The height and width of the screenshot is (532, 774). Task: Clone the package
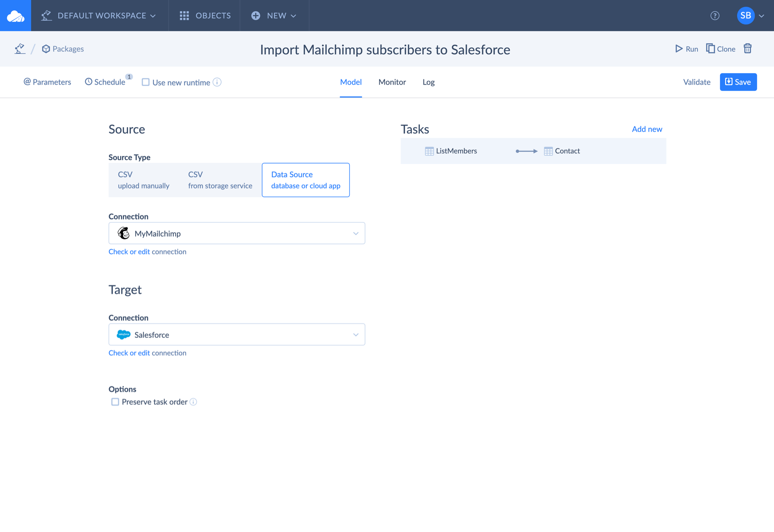pyautogui.click(x=720, y=49)
